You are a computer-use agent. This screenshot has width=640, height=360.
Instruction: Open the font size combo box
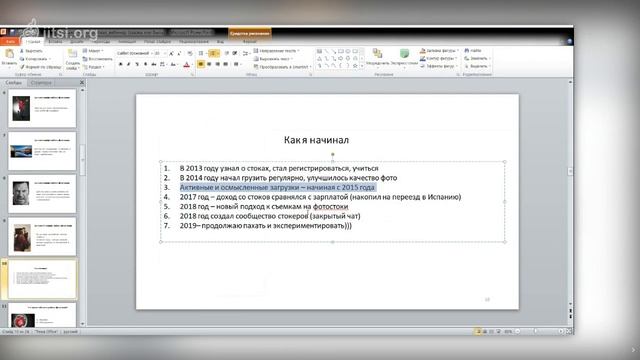click(160, 53)
